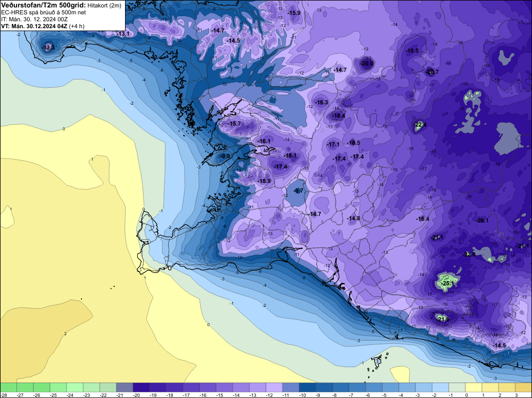Select the periwinkle legend swatch from -11 to -10

(x=291, y=387)
